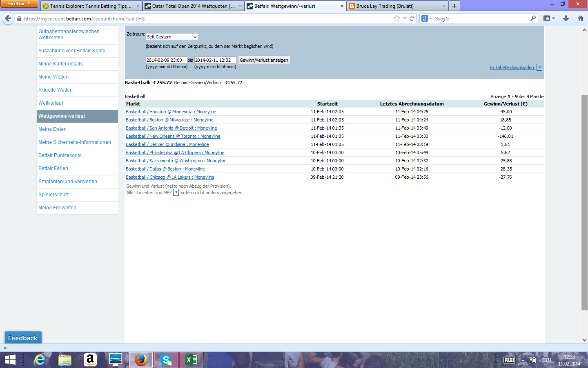
Task: Bookmark this page with the star icon
Action: click(x=396, y=18)
